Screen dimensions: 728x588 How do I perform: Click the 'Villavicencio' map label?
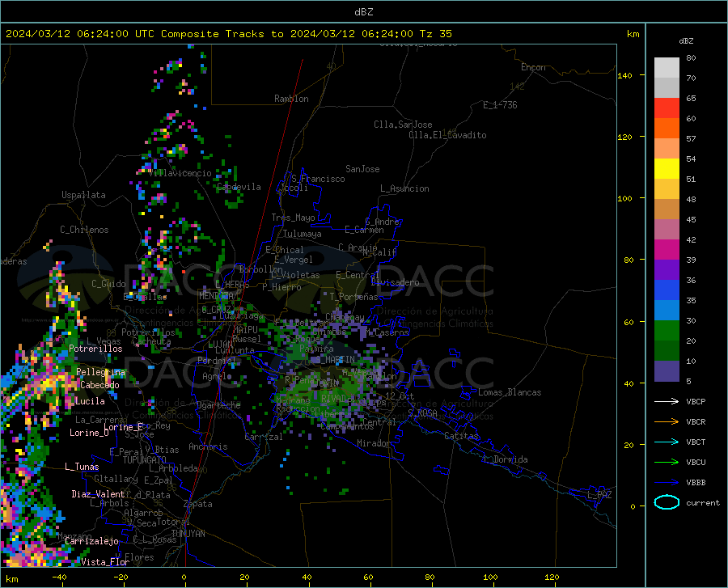(180, 173)
